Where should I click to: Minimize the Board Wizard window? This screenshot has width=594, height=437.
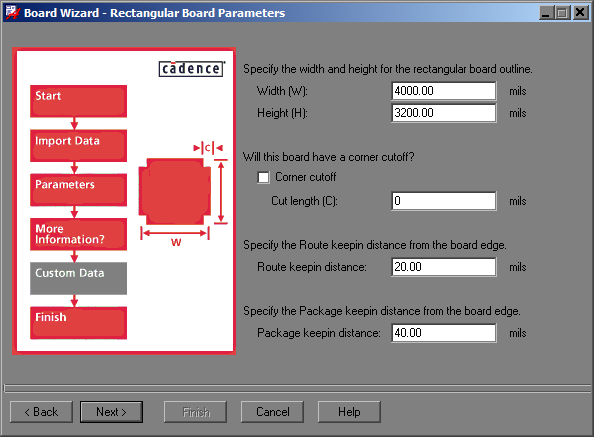pyautogui.click(x=546, y=13)
